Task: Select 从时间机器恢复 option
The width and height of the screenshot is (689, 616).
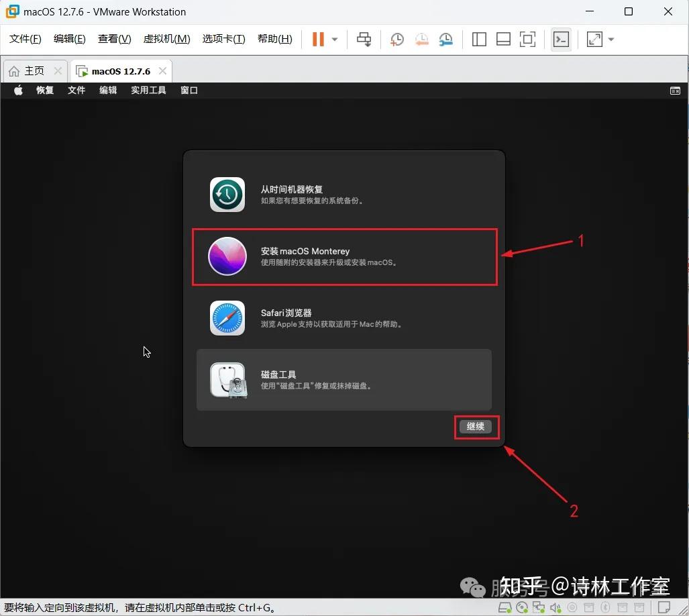Action: click(344, 195)
